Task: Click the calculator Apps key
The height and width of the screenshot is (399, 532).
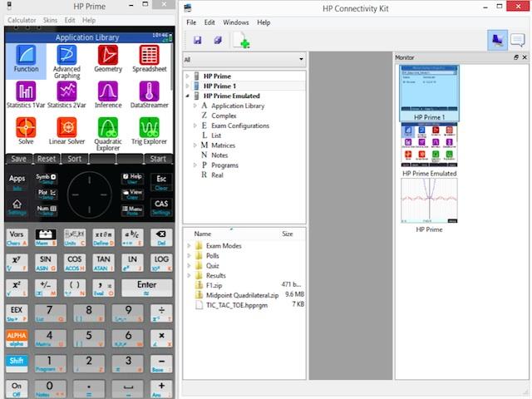Action: tap(17, 183)
